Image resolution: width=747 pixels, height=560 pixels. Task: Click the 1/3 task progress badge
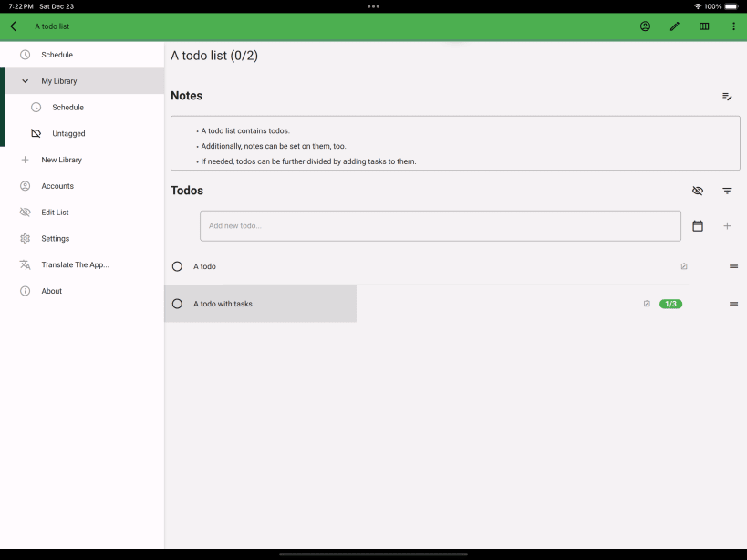670,304
